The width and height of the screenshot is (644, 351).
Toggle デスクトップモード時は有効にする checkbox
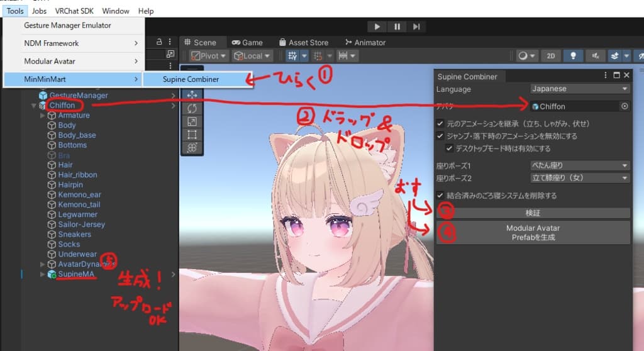click(x=449, y=148)
